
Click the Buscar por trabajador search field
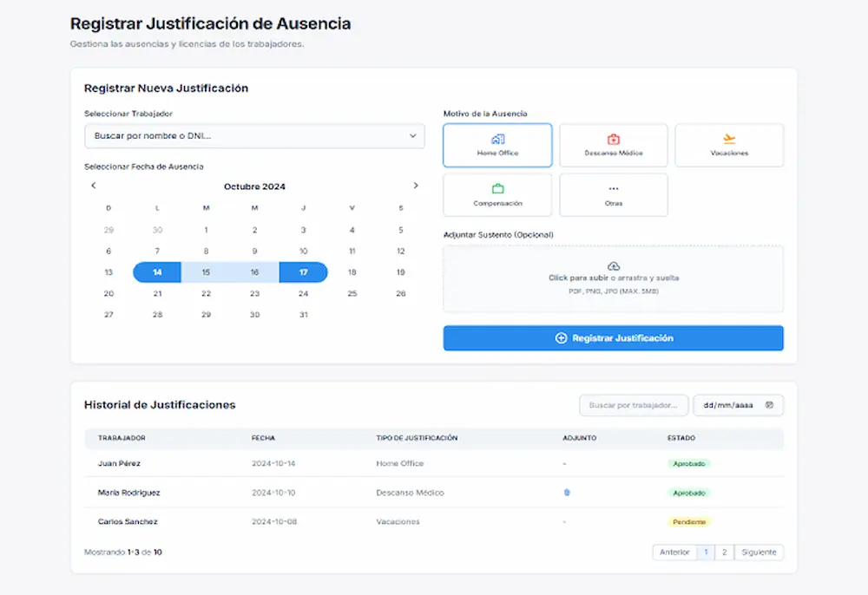[634, 405]
